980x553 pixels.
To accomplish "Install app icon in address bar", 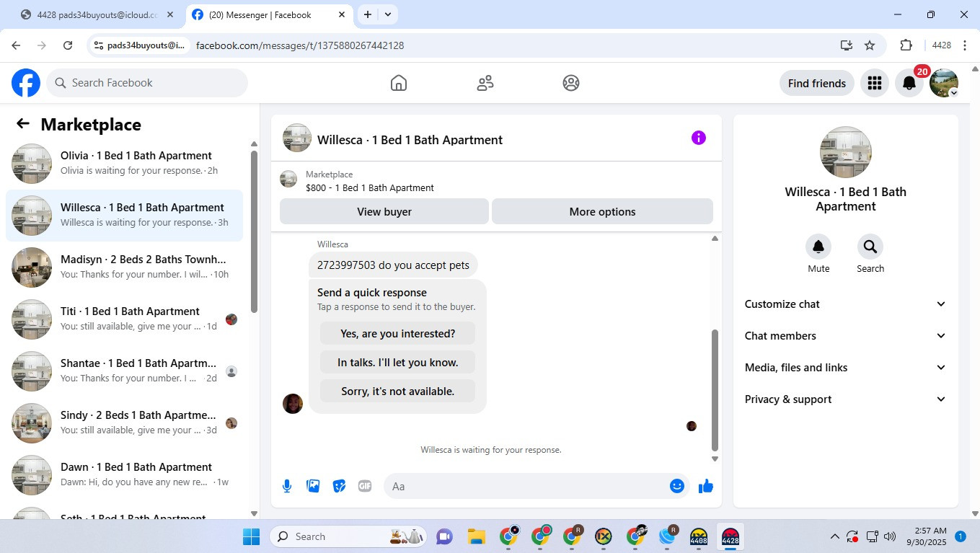I will [847, 45].
